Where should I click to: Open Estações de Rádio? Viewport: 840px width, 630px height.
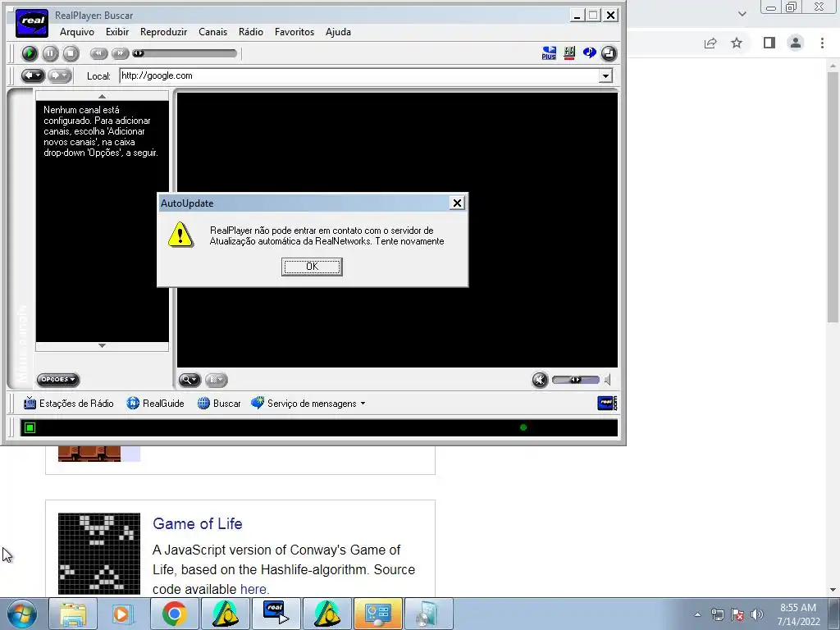(69, 404)
